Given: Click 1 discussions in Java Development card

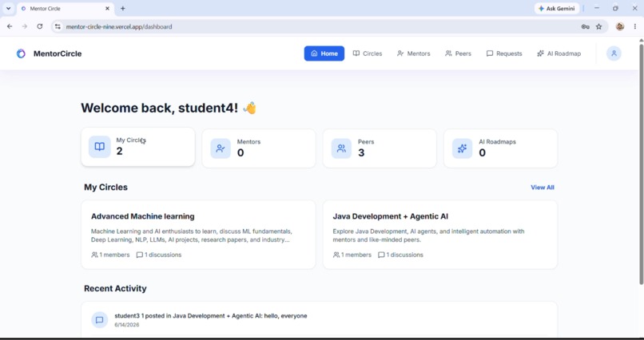Looking at the screenshot, I should pyautogui.click(x=400, y=255).
